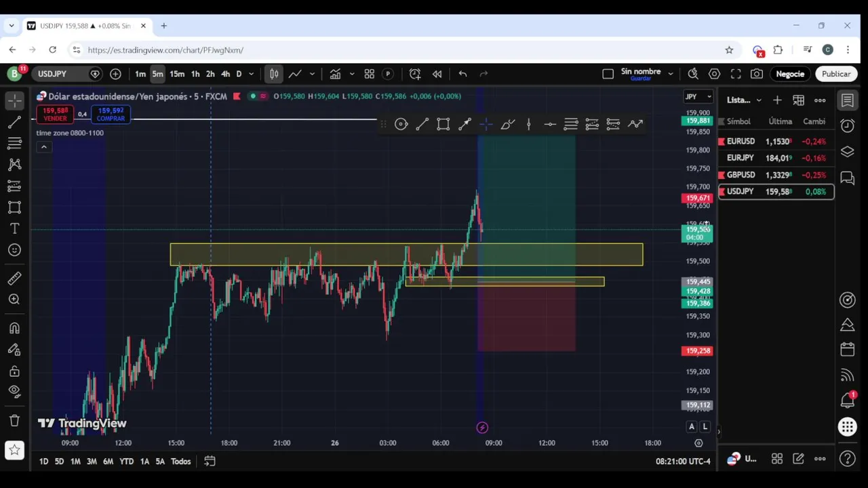Open the alerts panel in right sidebar
The image size is (868, 488).
(847, 125)
